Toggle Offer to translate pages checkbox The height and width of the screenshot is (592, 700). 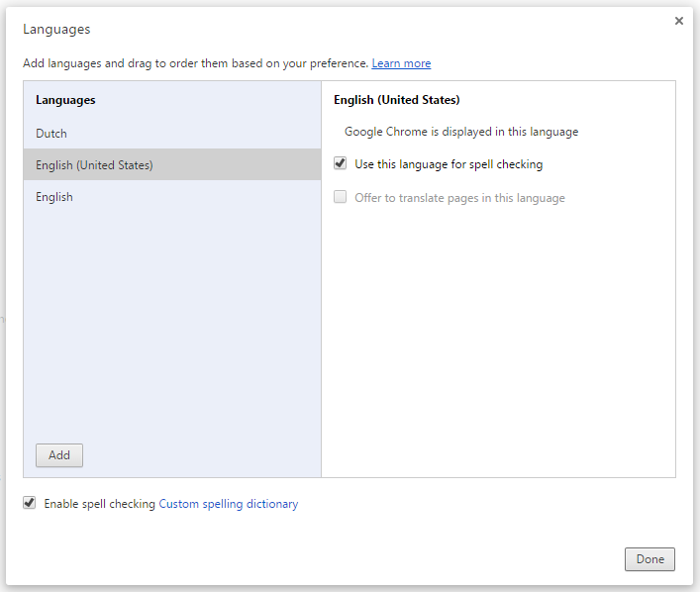341,198
